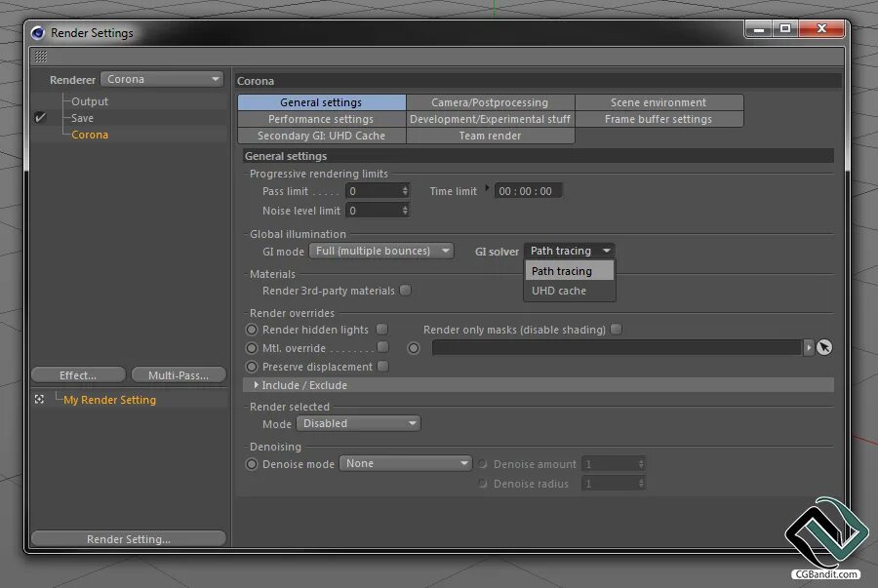
Task: Open the Performance settings tab
Action: pyautogui.click(x=321, y=119)
